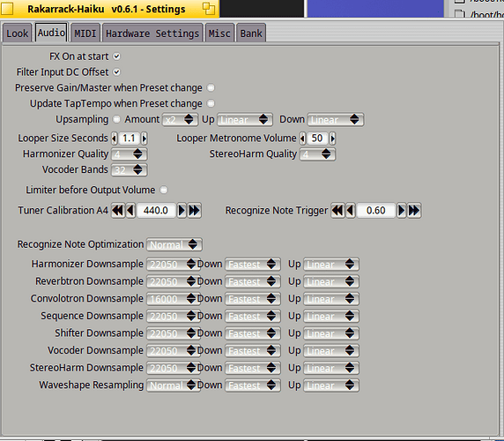
Task: Click the window zoom icon in title bar
Action: coord(209,8)
